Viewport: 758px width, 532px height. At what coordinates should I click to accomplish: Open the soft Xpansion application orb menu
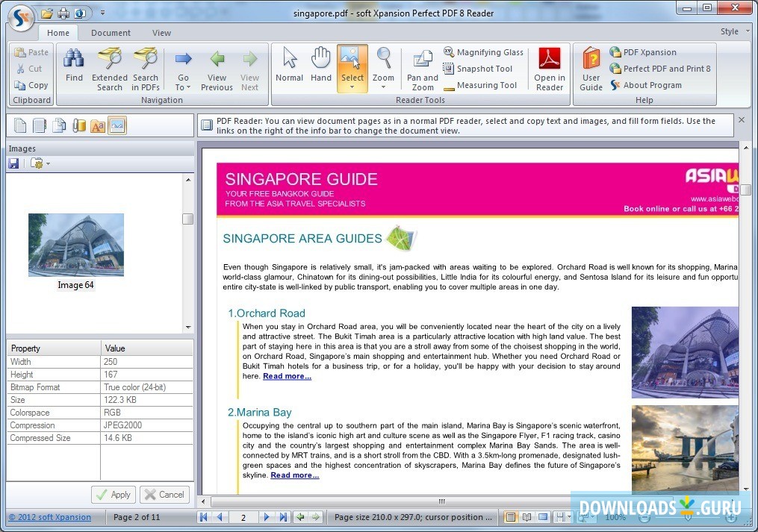click(21, 18)
